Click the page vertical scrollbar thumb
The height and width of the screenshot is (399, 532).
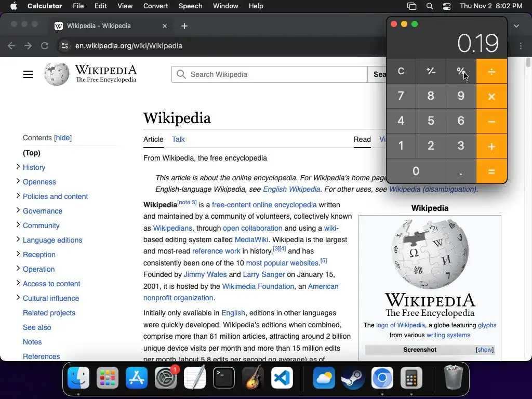528,62
